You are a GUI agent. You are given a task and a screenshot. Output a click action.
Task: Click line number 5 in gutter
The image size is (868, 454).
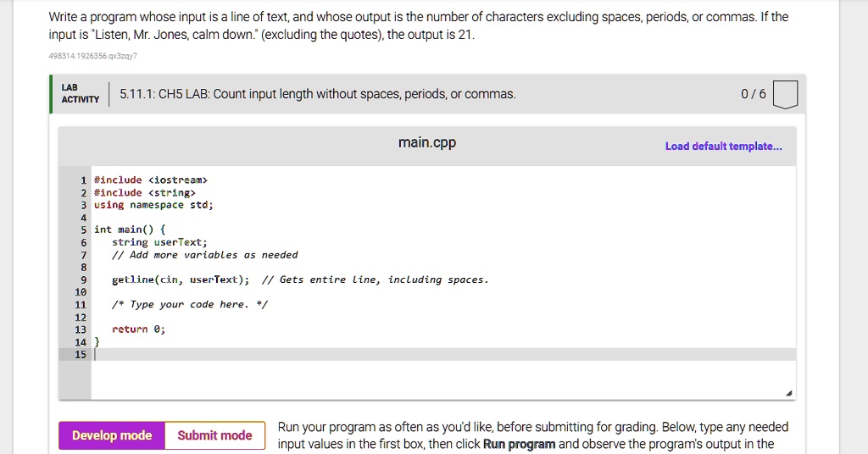click(x=84, y=230)
